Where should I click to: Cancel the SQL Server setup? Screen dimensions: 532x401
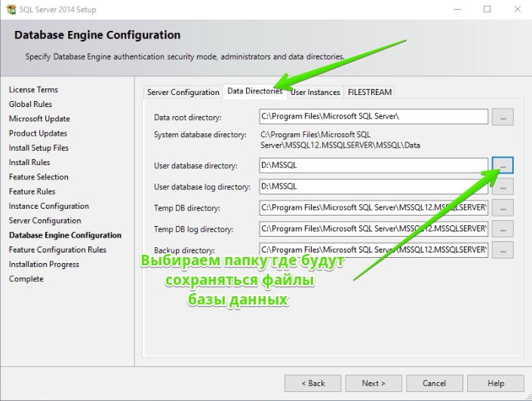435,384
